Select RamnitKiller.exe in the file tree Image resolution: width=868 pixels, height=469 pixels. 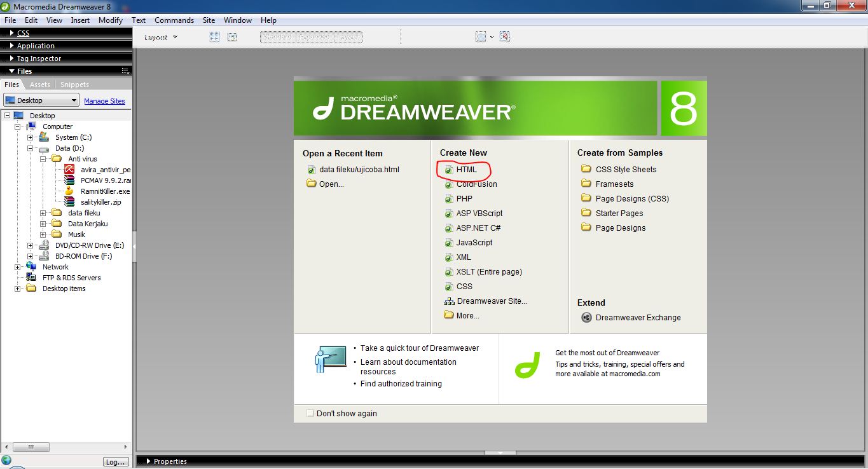click(98, 191)
